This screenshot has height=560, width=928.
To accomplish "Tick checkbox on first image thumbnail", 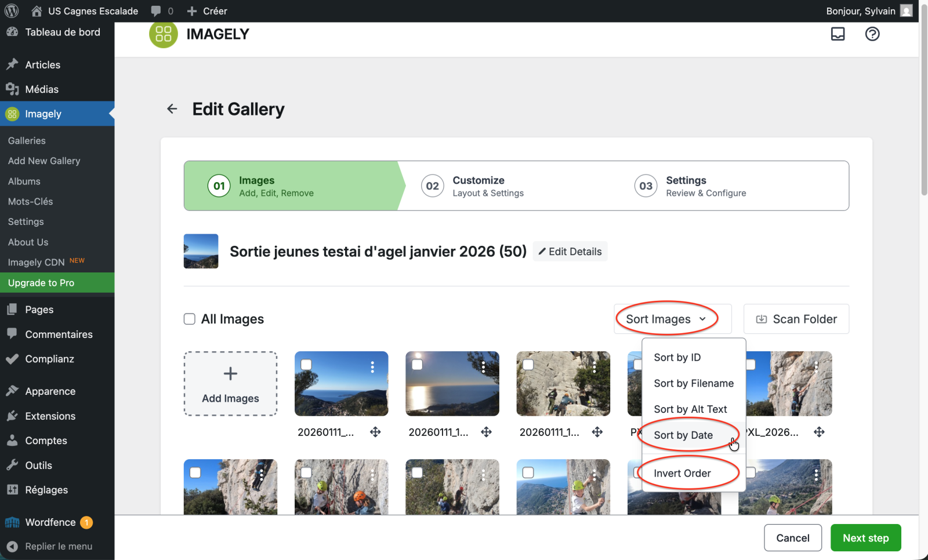I will 306,365.
